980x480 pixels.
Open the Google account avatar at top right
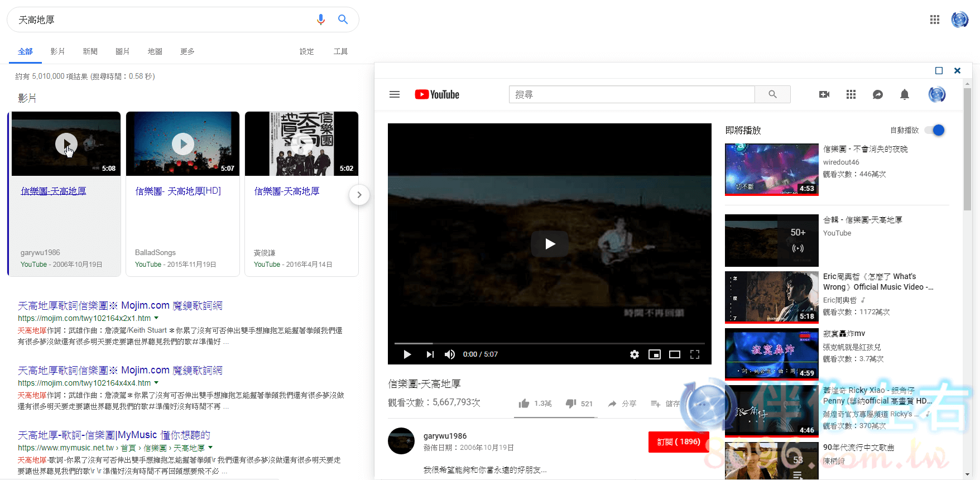tap(959, 20)
